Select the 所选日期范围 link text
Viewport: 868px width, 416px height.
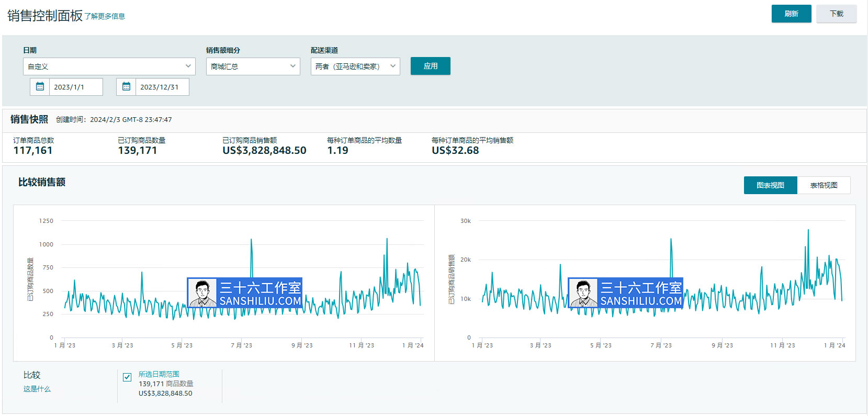159,374
